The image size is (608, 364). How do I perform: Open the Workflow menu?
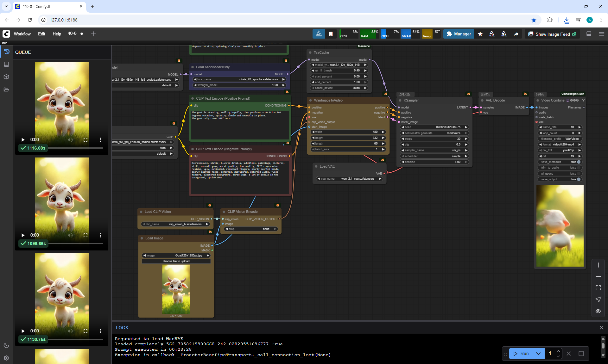(22, 34)
